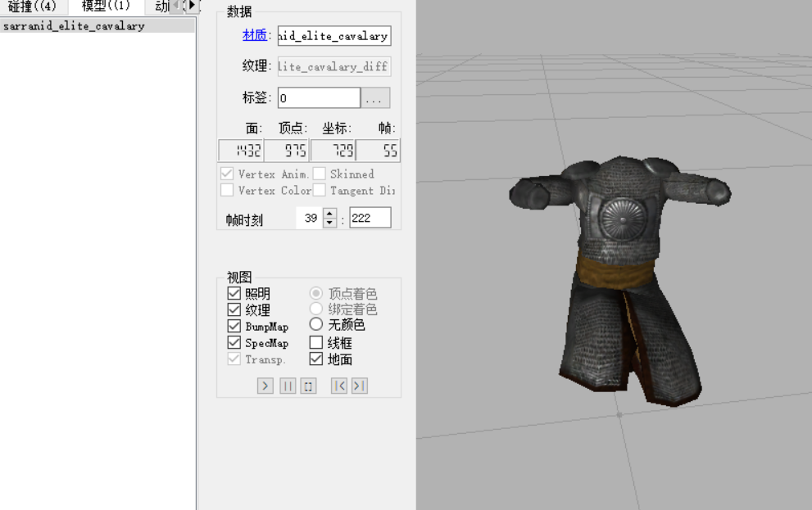Click the play animation button
The height and width of the screenshot is (510, 812).
click(x=265, y=386)
